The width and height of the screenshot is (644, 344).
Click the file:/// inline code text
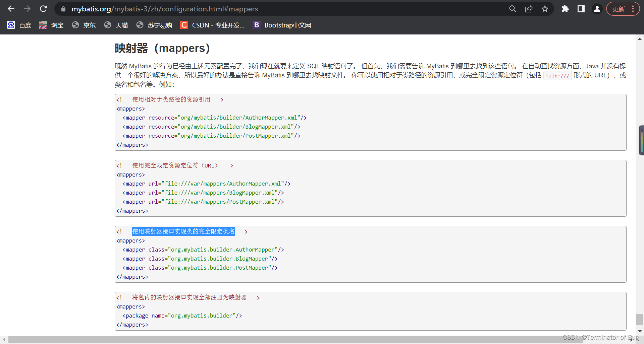[x=557, y=76]
